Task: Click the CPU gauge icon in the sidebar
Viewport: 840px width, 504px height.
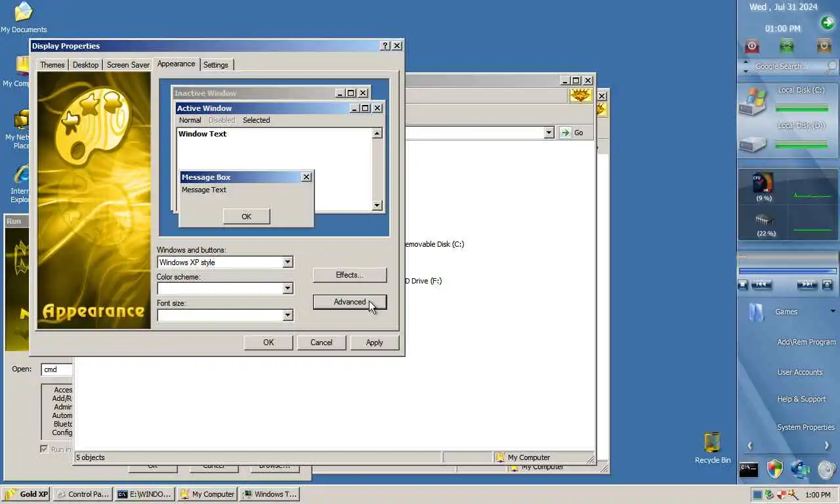Action: tap(763, 183)
